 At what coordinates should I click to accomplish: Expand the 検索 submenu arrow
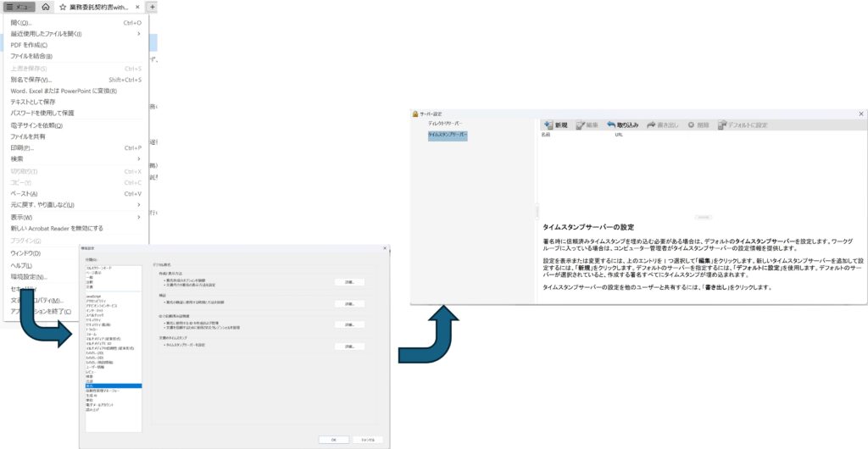click(139, 158)
